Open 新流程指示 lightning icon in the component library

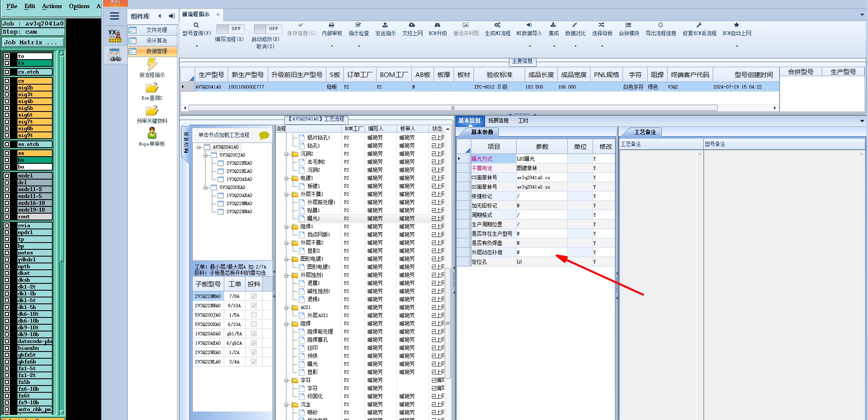(152, 64)
